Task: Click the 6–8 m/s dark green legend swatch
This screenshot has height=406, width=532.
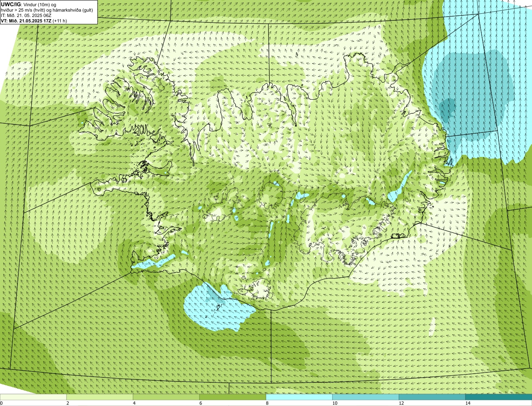Action: click(233, 397)
